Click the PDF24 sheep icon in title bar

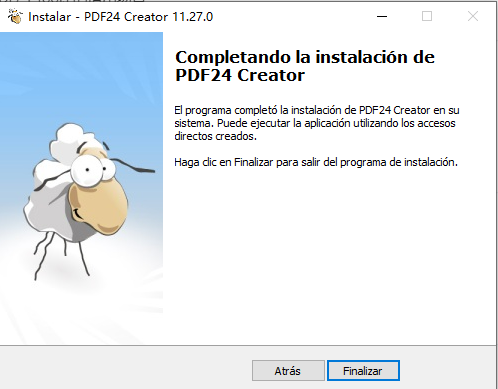(x=15, y=16)
